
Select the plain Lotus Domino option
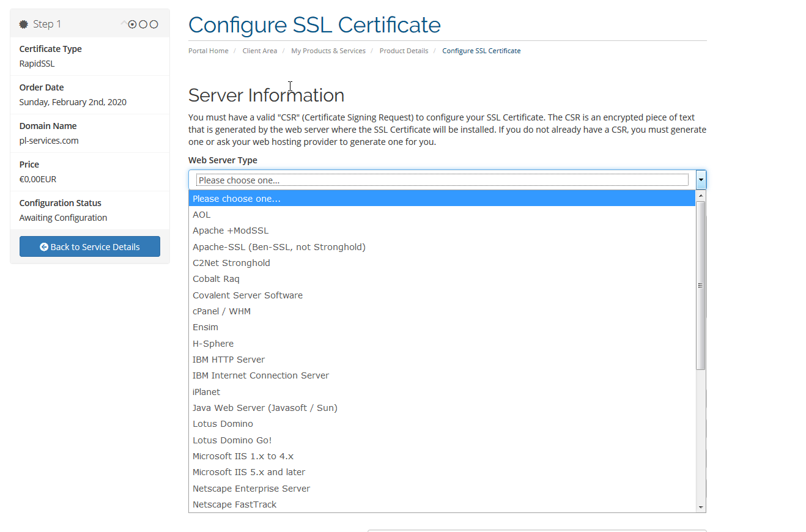click(442, 424)
